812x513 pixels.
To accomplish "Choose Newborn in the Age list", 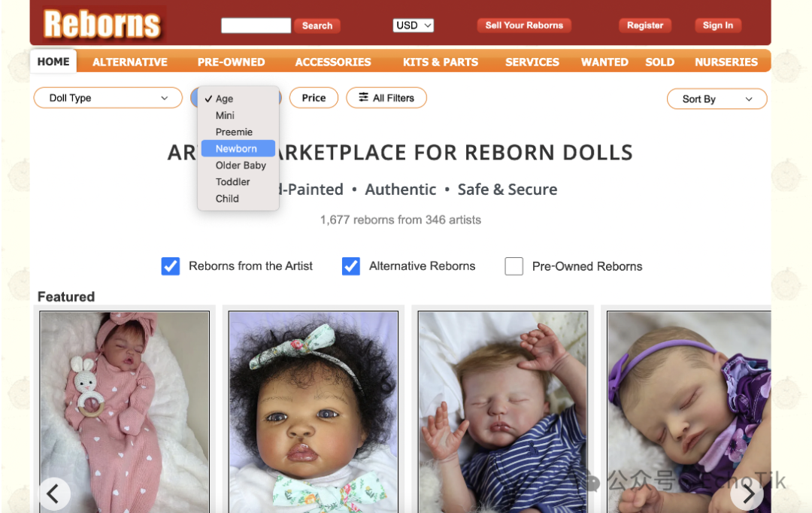I will click(x=238, y=149).
